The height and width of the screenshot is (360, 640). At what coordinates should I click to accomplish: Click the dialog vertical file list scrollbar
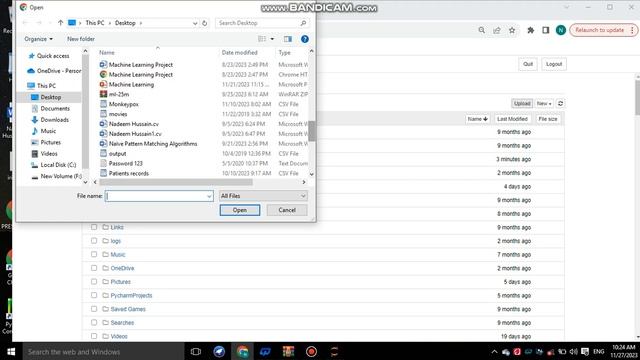point(312,131)
